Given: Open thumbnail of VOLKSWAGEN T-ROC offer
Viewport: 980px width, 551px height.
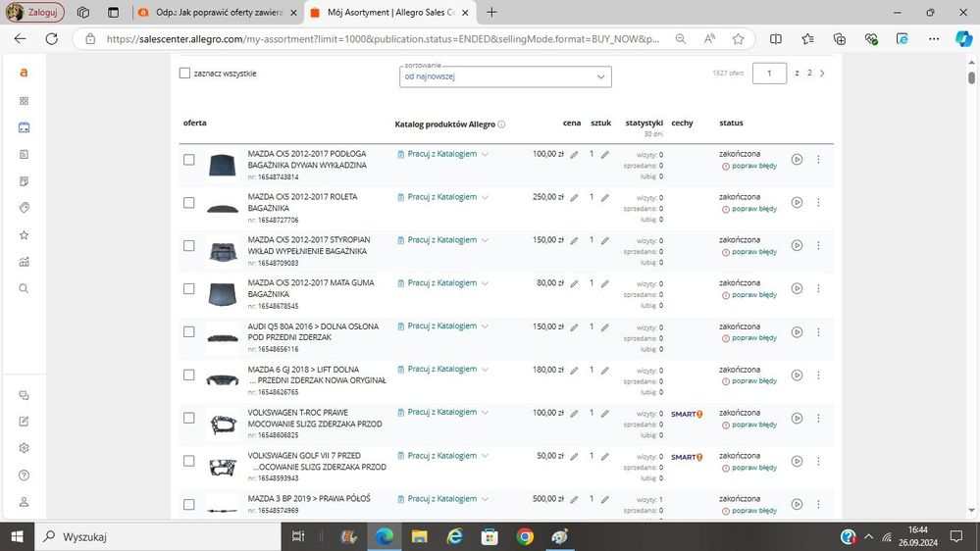Looking at the screenshot, I should pos(223,425).
